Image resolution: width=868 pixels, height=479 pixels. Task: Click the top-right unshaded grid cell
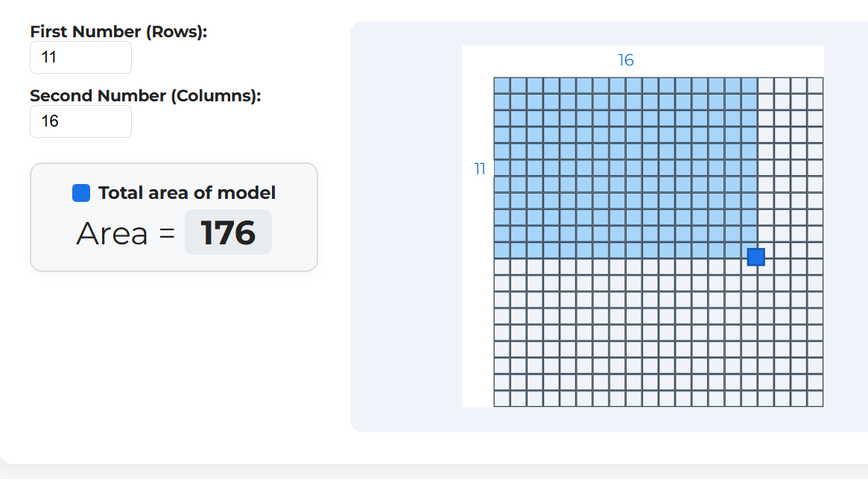click(815, 86)
